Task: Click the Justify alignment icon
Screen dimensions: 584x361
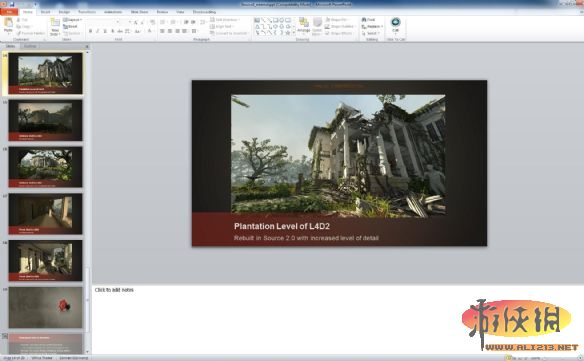Action: point(184,31)
